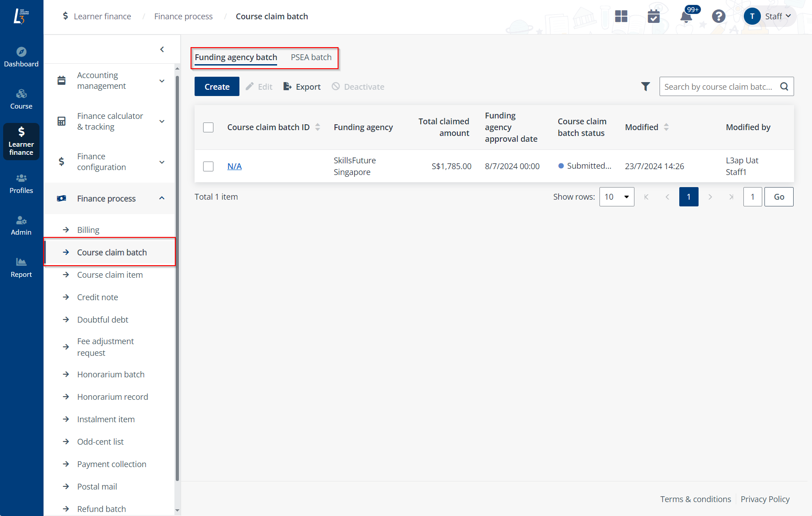Click the help question mark icon
The image size is (812, 516).
[x=718, y=17]
